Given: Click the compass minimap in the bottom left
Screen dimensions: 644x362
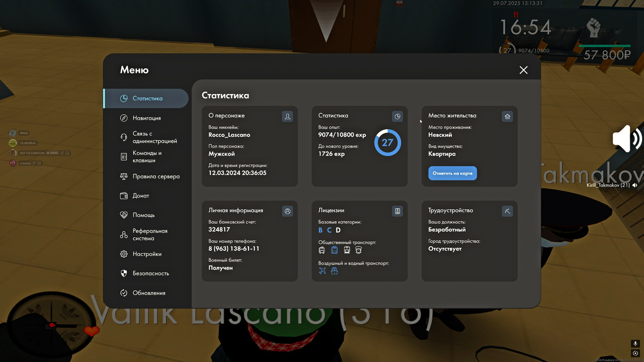Looking at the screenshot, I should (50, 326).
